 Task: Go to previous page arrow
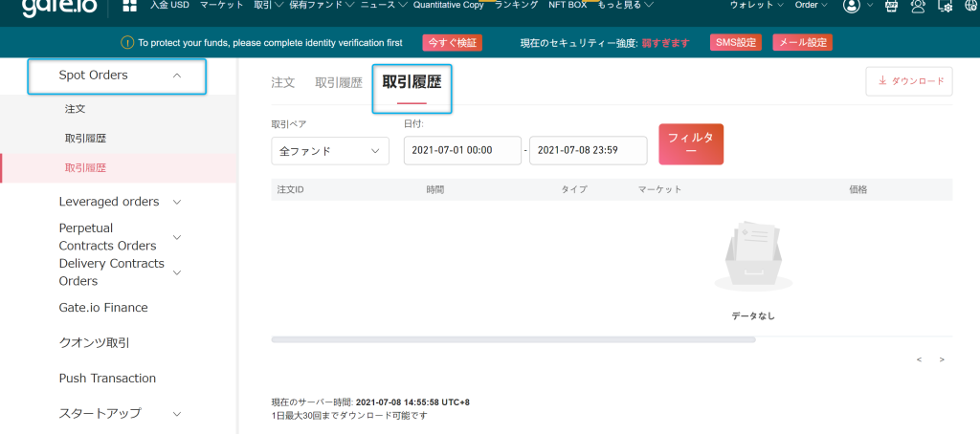click(920, 359)
